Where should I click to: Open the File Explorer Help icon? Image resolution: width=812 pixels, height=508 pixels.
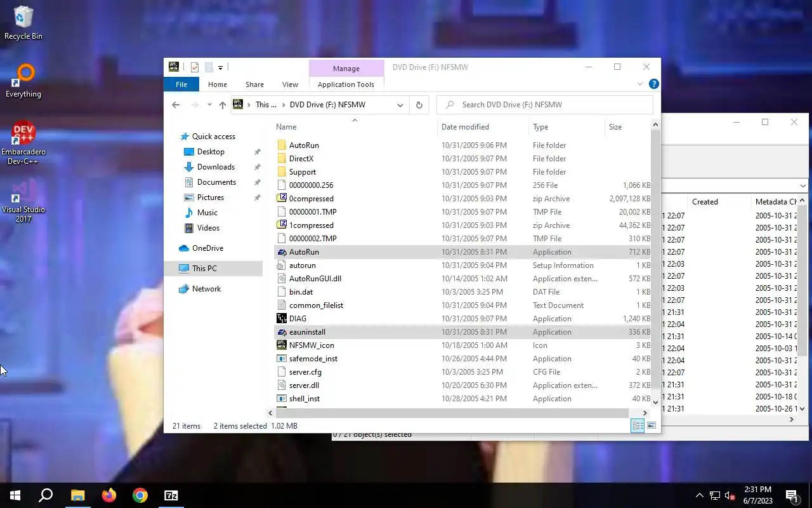point(654,84)
